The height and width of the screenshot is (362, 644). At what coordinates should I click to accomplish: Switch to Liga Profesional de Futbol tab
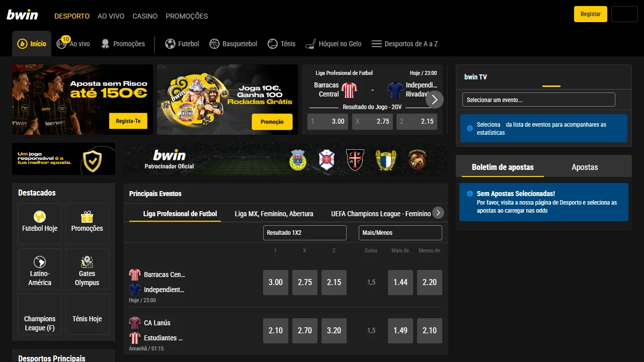[x=180, y=214]
